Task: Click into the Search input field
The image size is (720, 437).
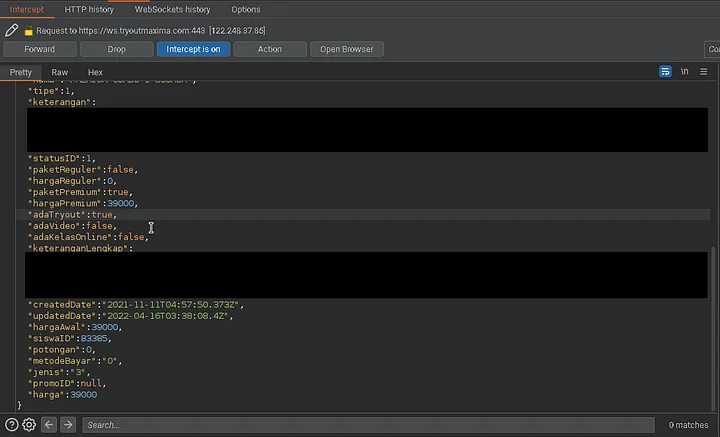Action: click(368, 425)
